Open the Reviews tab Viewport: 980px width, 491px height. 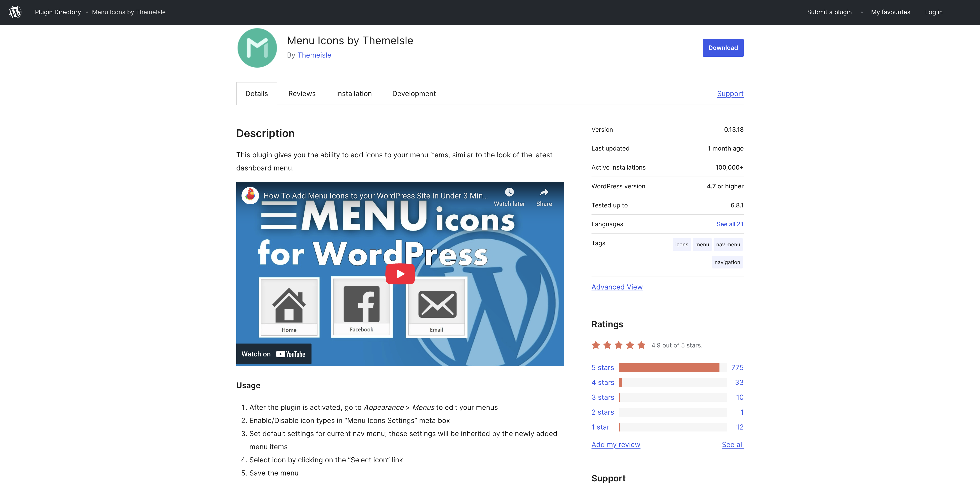[x=302, y=94]
